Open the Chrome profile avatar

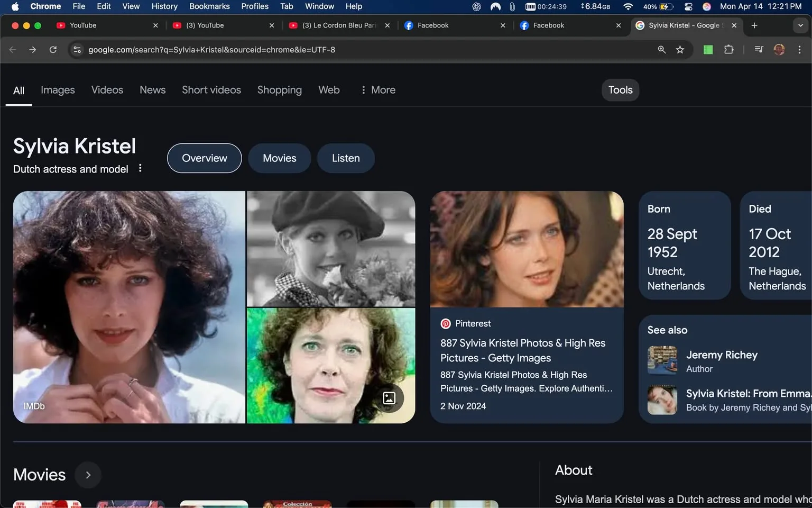click(779, 50)
